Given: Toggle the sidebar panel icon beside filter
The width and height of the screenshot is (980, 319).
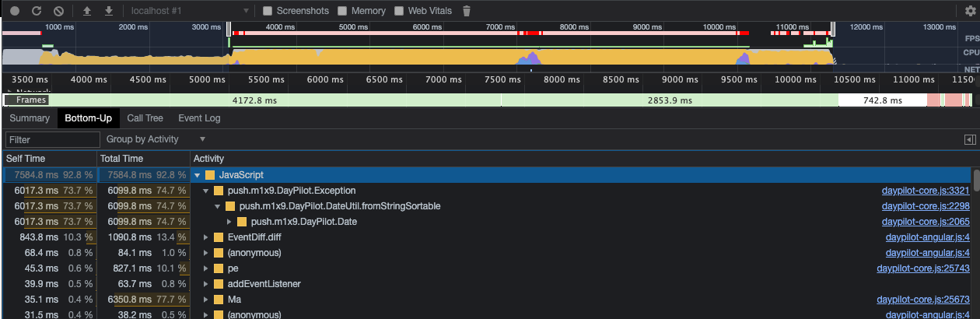Looking at the screenshot, I should (969, 139).
